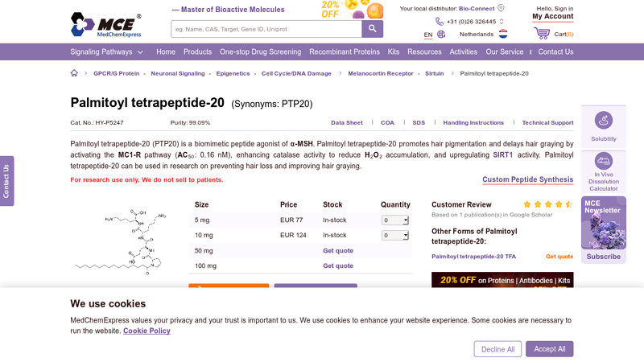Image resolution: width=644 pixels, height=362 pixels.
Task: Click the magnifier search button
Action: [373, 29]
